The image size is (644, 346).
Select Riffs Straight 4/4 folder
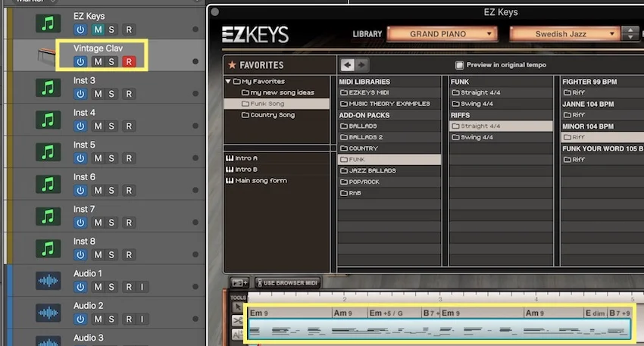[x=501, y=126]
